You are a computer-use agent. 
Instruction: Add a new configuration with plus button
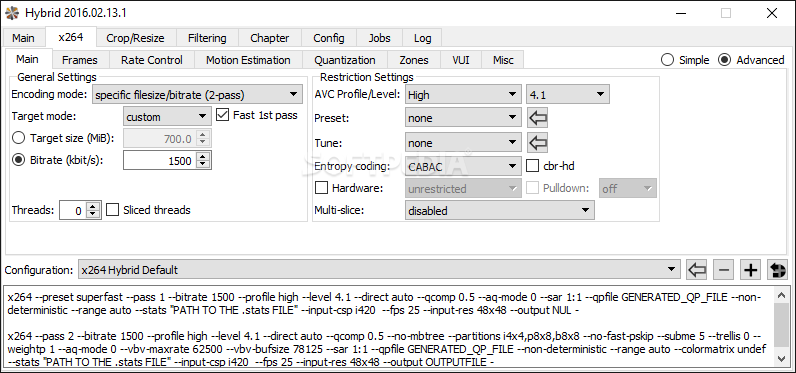tap(750, 270)
